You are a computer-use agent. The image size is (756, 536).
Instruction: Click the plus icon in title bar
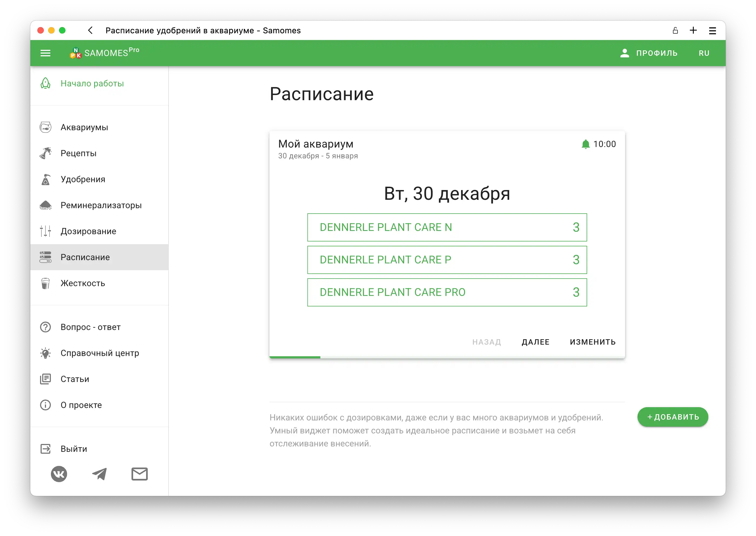(693, 31)
